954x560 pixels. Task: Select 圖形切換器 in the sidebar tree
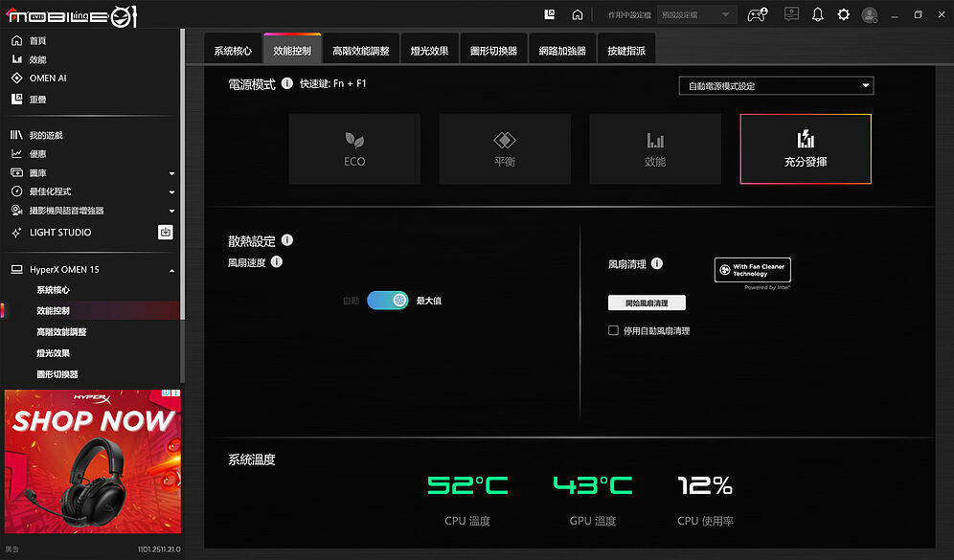(57, 374)
